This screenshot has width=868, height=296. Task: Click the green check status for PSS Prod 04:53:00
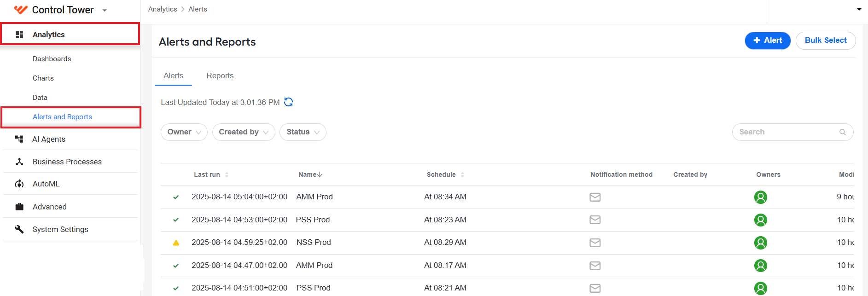pos(176,220)
